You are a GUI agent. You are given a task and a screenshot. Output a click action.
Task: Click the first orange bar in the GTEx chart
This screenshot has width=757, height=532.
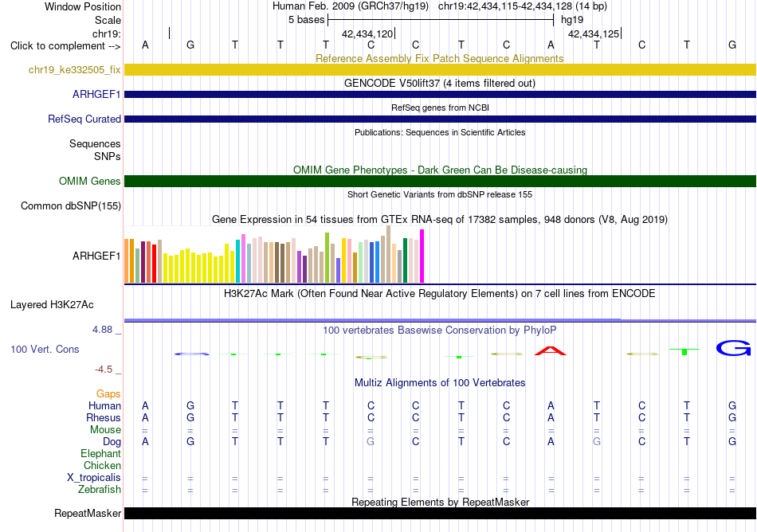[127, 261]
